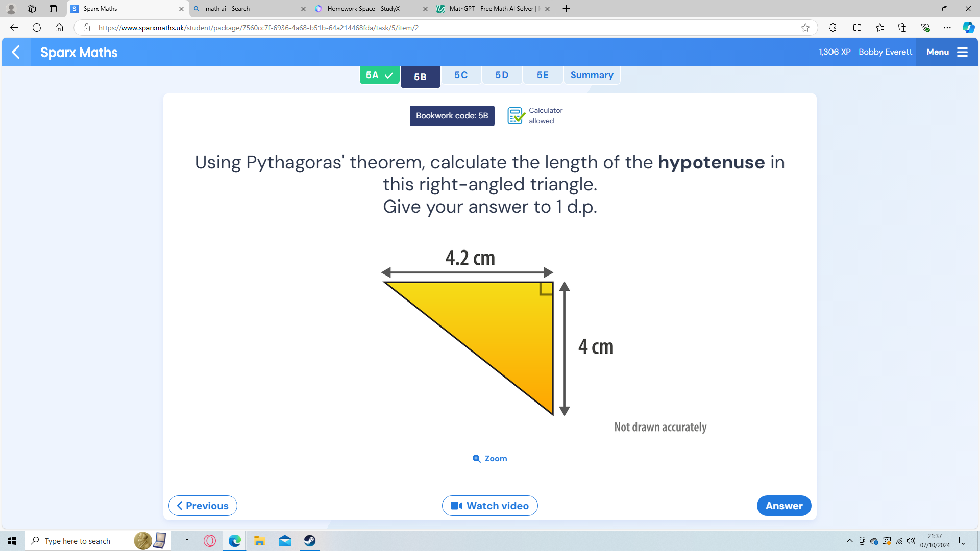
Task: Click the Type here to search box
Action: point(97,541)
